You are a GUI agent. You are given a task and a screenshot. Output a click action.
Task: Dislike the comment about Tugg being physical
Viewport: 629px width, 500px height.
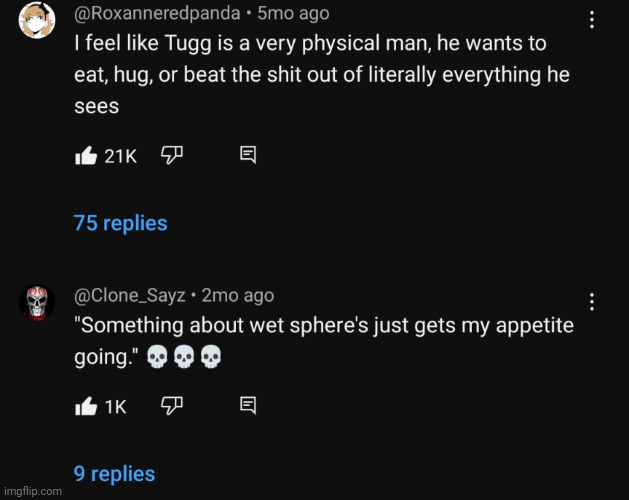pos(172,155)
